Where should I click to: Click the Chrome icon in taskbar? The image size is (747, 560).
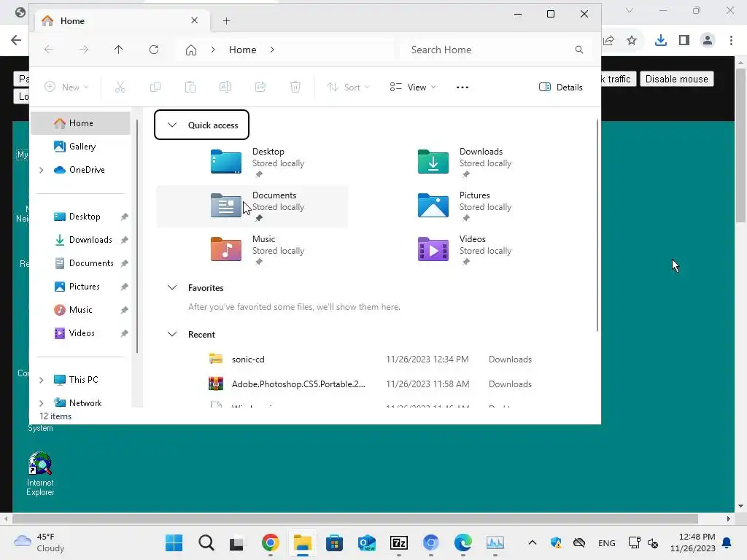270,542
